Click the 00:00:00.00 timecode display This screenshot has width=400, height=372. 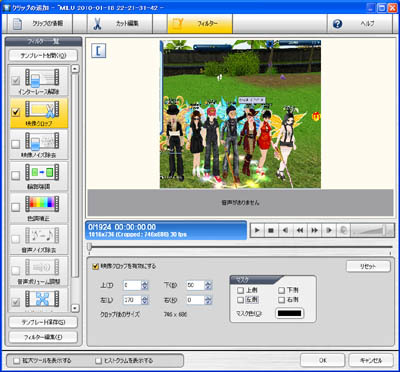(x=135, y=227)
